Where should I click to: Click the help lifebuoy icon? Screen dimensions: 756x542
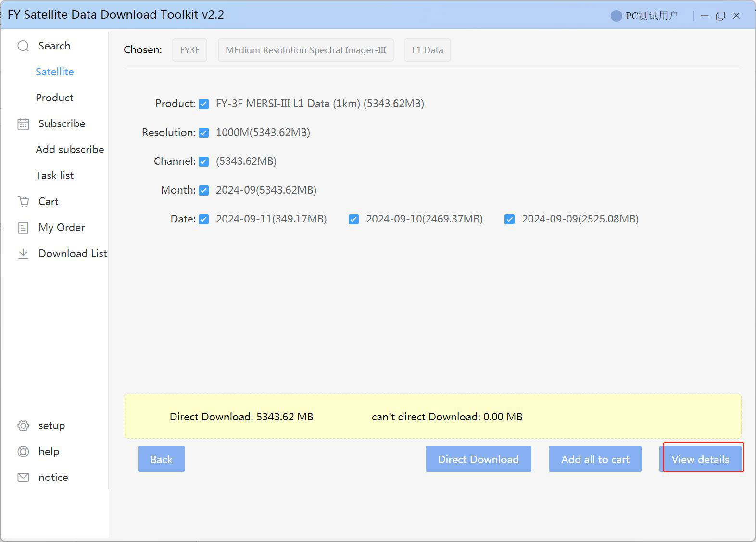tap(23, 452)
